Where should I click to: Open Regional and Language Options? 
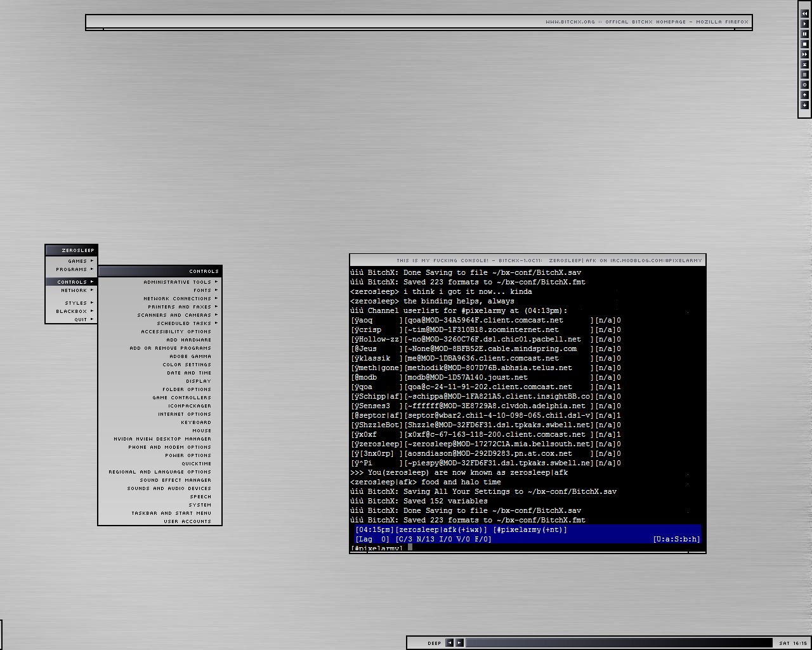159,472
